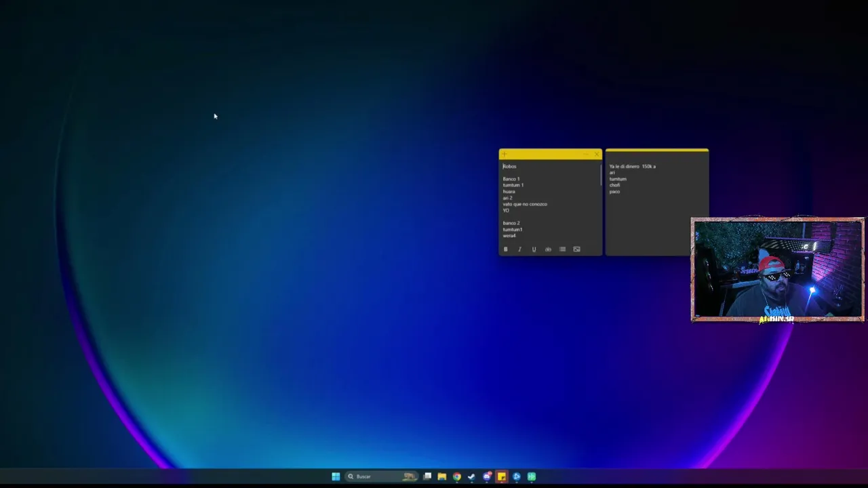868x488 pixels.
Task: Open Task View from the taskbar
Action: point(427,476)
